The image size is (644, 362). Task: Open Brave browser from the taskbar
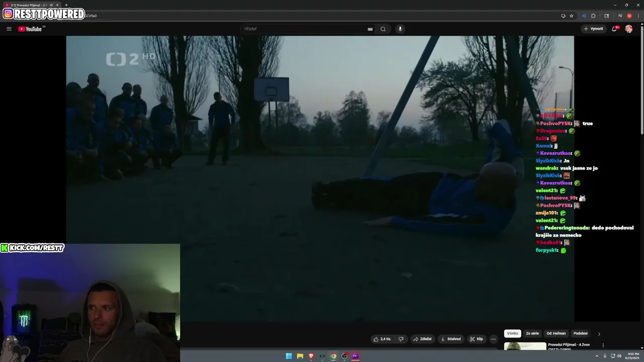click(311, 356)
